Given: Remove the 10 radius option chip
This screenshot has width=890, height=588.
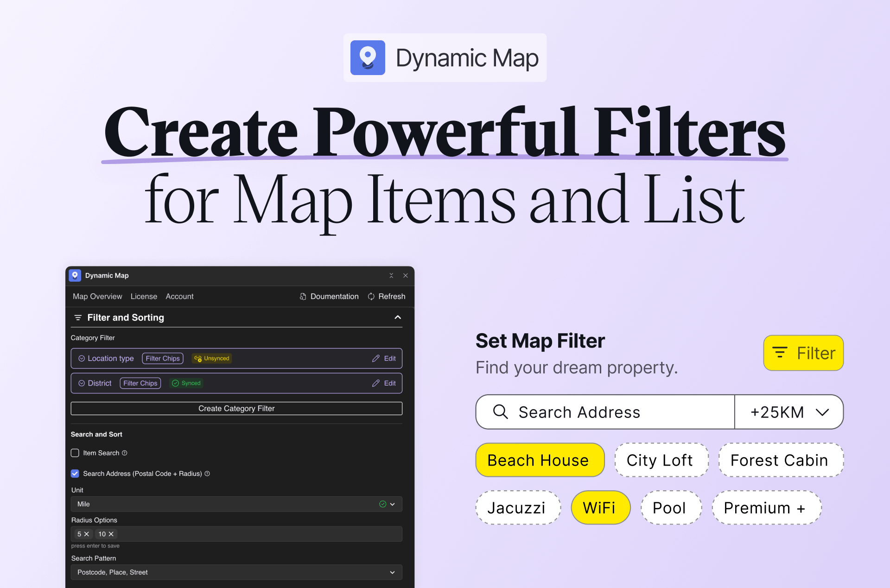Looking at the screenshot, I should tap(111, 534).
